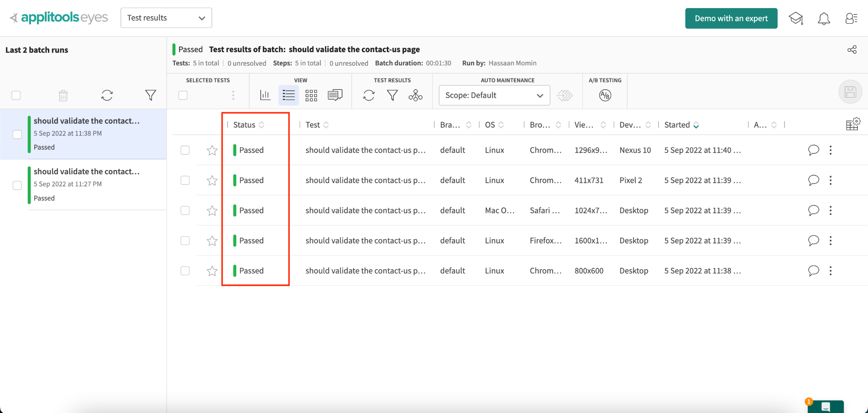Check the 11:27 PM batch checkbox
Viewport: 868px width, 413px height.
click(17, 185)
